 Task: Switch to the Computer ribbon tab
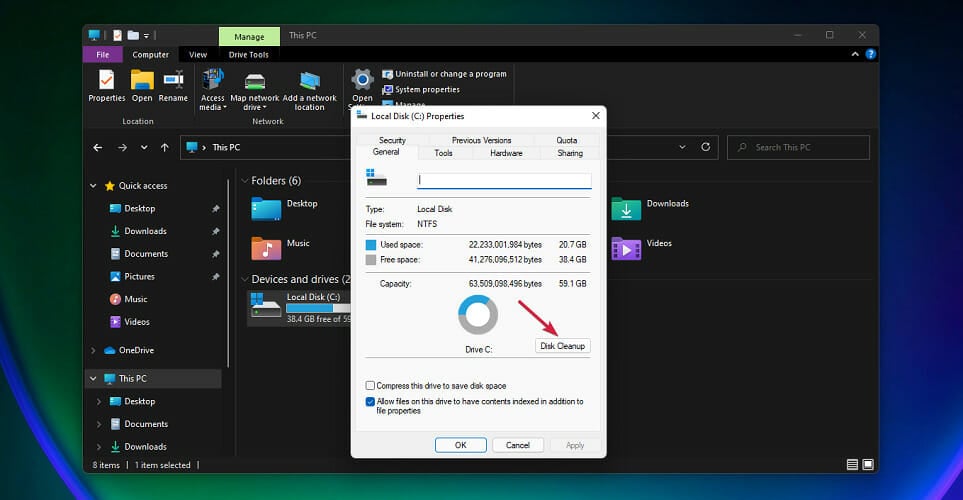[150, 55]
